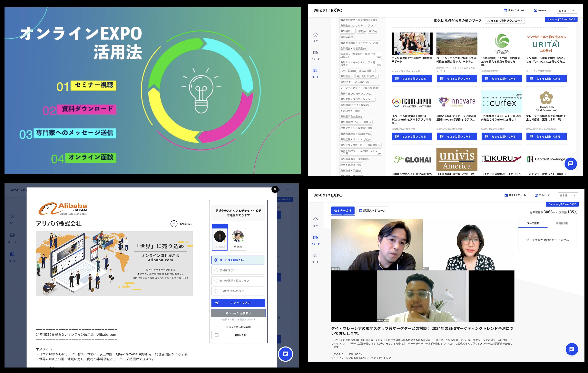
Task: Click ちょっと聞いてみる under フォークラウズ株式会社
Action: click(x=546, y=79)
